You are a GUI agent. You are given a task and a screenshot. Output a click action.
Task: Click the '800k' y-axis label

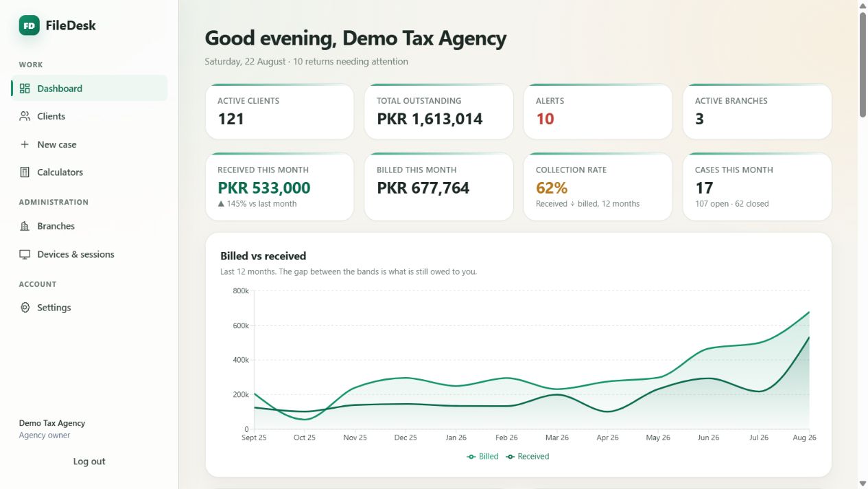click(241, 291)
